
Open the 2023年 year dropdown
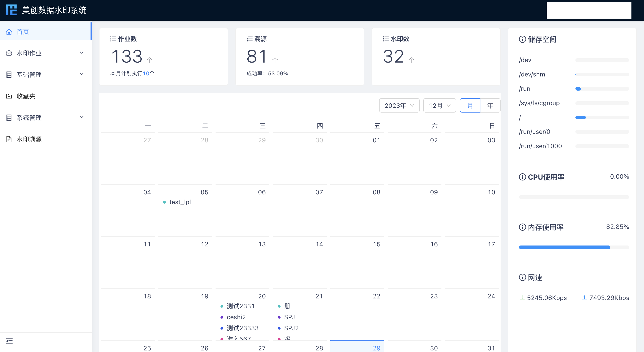coord(399,105)
